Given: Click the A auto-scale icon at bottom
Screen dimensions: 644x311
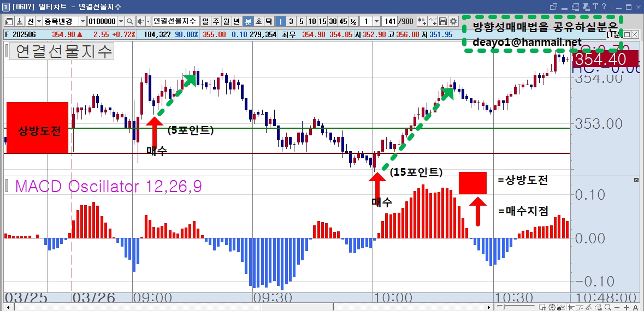Looking at the screenshot, I should click(x=635, y=307).
